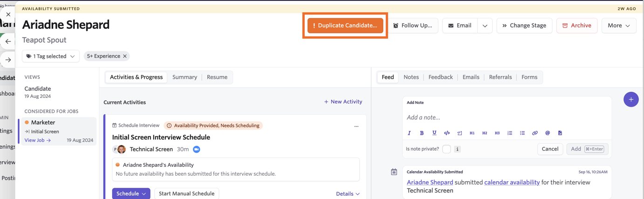The image size is (644, 199).
Task: Open calendar availability link in feed
Action: click(512, 182)
